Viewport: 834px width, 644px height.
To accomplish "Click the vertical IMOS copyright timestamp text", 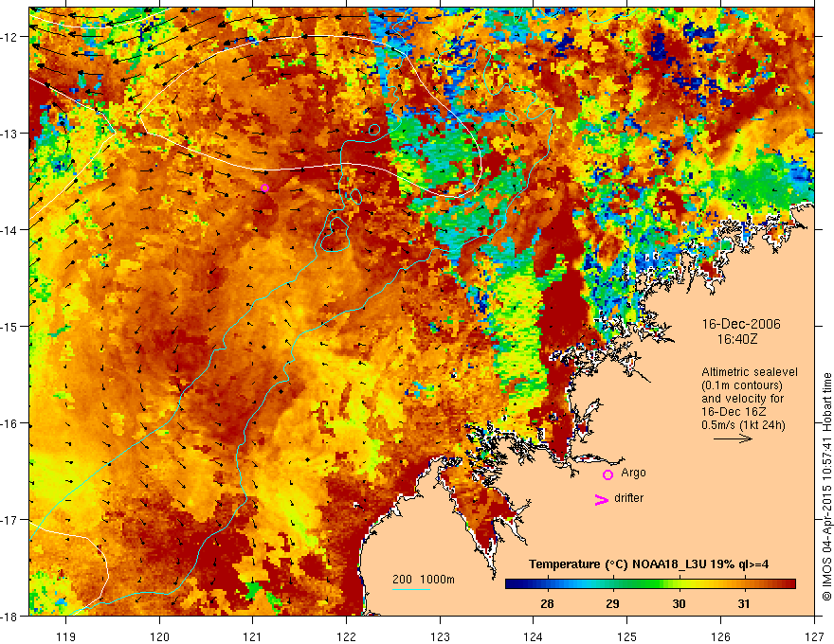I will coord(826,487).
